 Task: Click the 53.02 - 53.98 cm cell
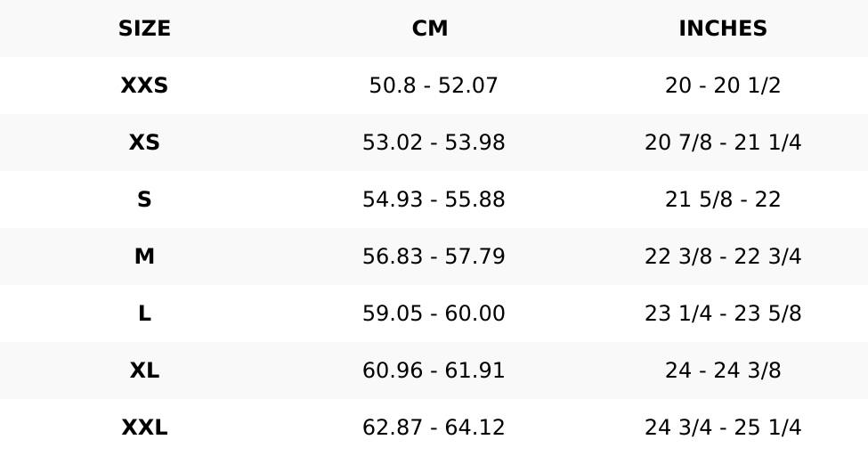tap(433, 142)
